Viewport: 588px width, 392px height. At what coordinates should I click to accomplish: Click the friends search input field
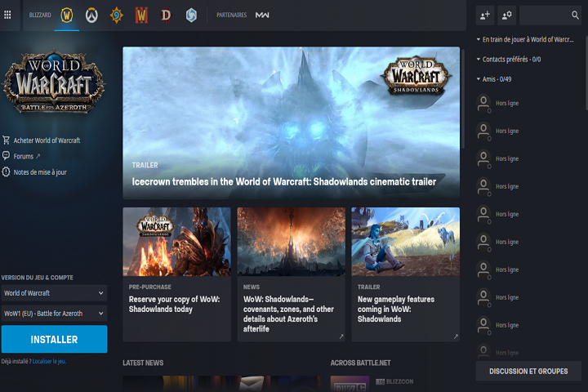pos(549,15)
